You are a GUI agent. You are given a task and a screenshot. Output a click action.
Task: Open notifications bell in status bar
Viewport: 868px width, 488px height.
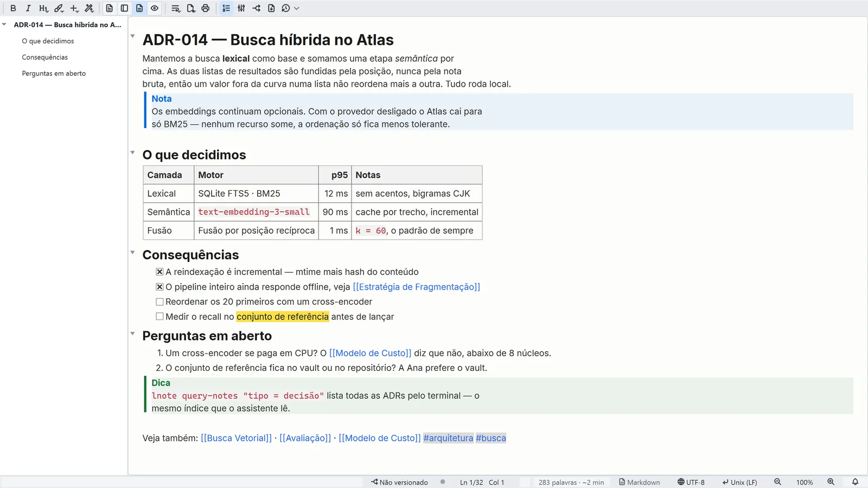[x=855, y=482]
